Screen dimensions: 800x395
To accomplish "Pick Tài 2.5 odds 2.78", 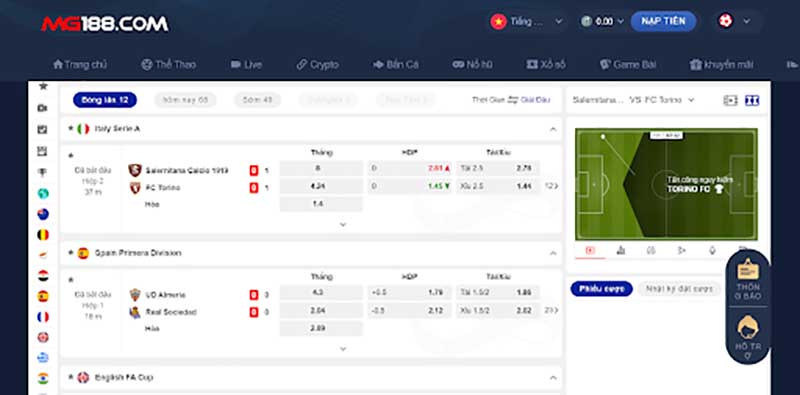I will 497,168.
